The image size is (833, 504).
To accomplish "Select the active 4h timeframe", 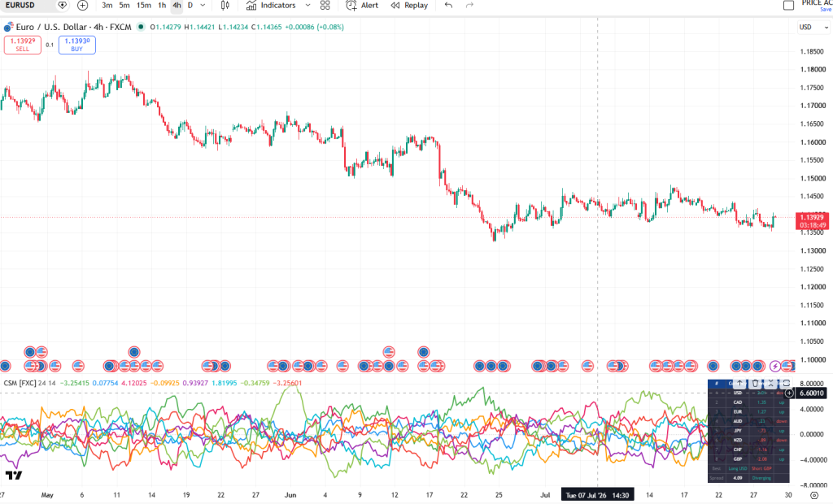I will pyautogui.click(x=177, y=6).
